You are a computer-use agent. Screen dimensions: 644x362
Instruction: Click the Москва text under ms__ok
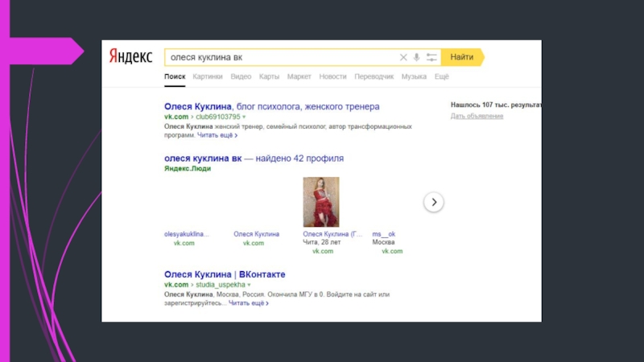[384, 242]
